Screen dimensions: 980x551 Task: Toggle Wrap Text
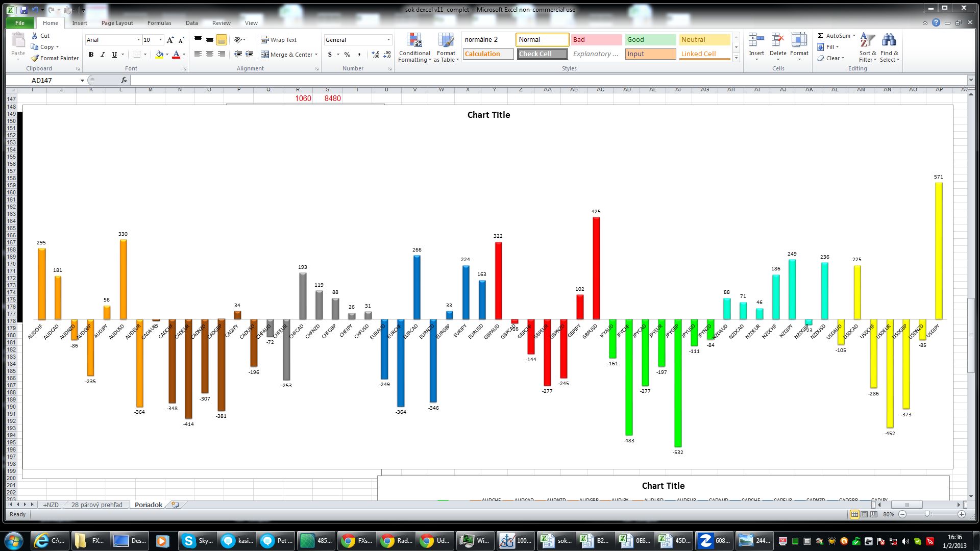coord(279,40)
